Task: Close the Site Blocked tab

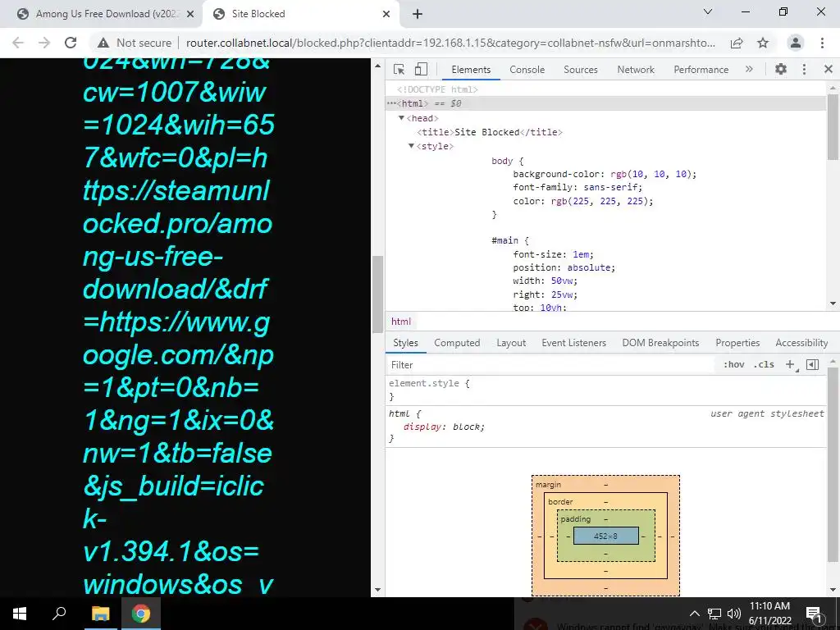Action: click(386, 14)
